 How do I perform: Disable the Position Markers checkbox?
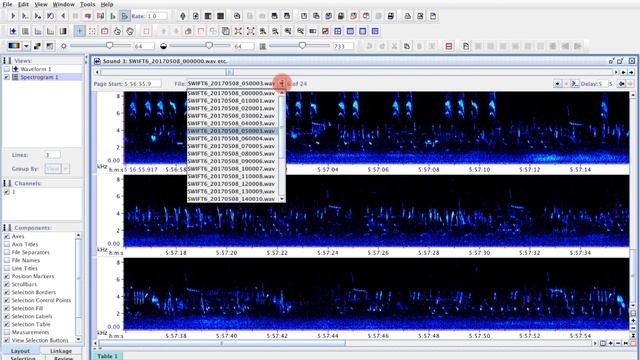(7, 276)
